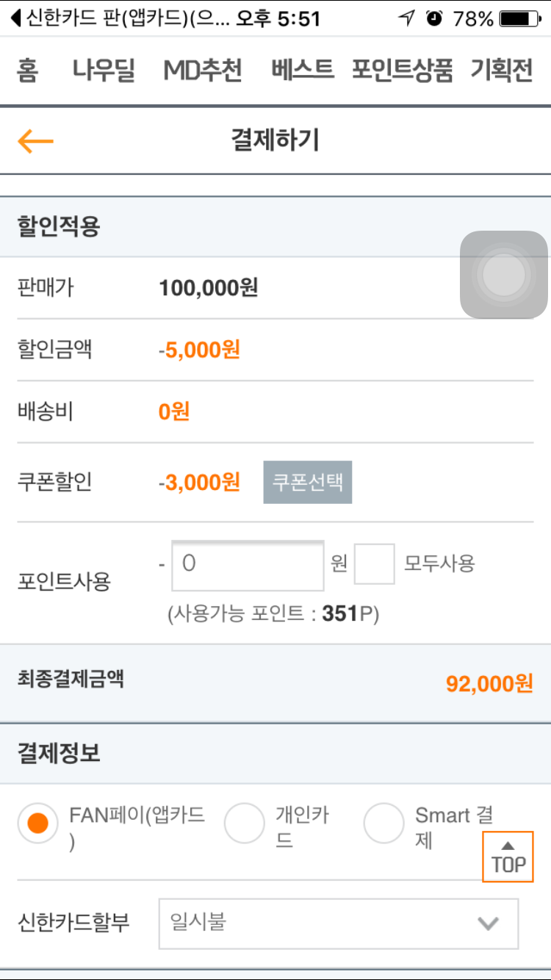Select 개인카드 payment option
The image size is (551, 980).
pos(244,824)
